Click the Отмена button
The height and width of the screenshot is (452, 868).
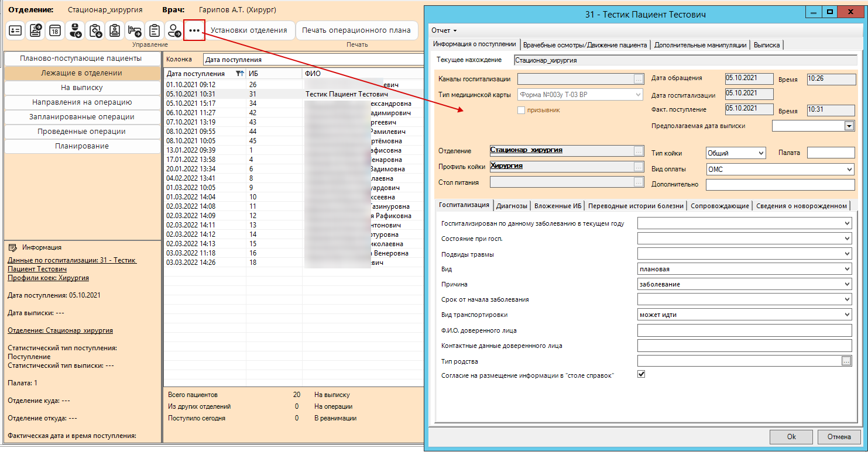(x=839, y=437)
